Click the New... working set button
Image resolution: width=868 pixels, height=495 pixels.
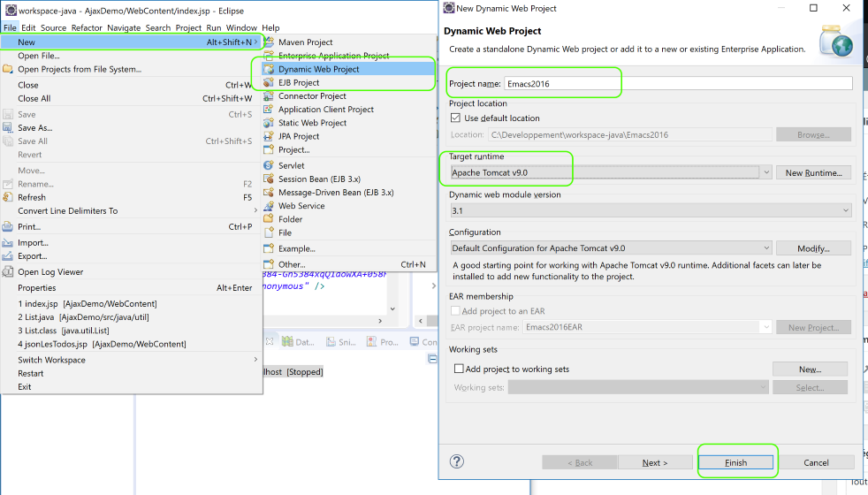[x=810, y=369]
